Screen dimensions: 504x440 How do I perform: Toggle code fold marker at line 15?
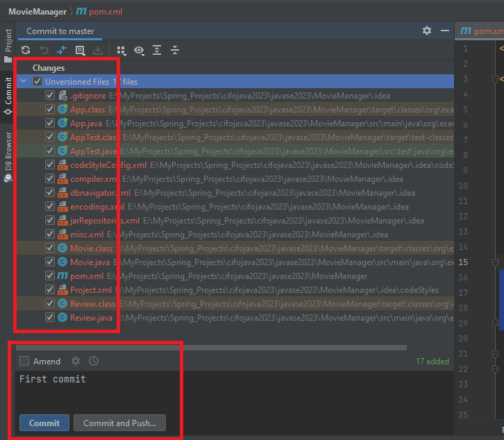coord(495,262)
